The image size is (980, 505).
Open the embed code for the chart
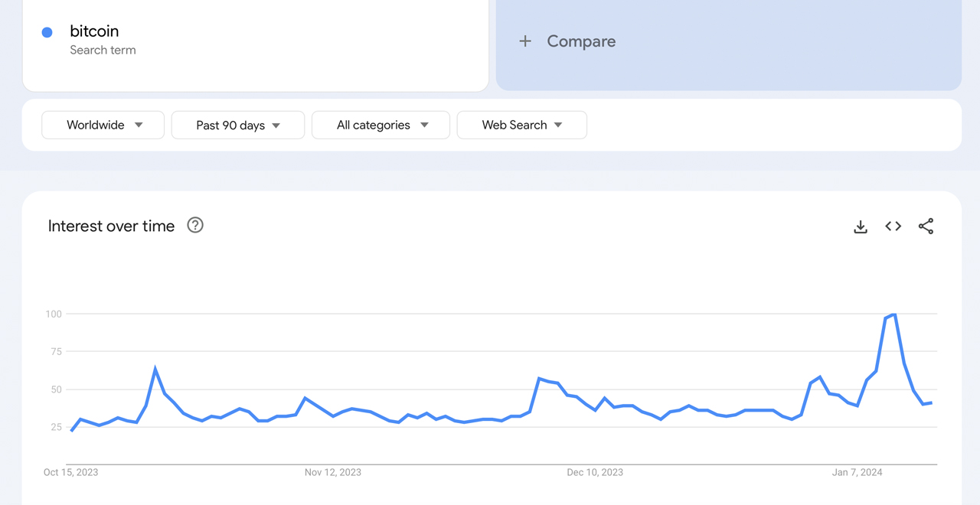[x=893, y=226]
